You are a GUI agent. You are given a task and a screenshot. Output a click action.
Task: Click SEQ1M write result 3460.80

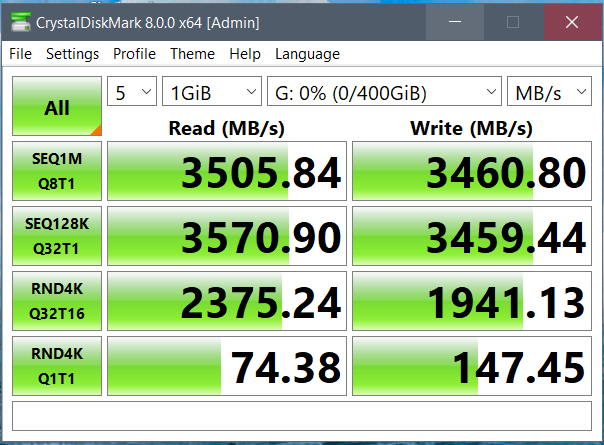click(472, 171)
